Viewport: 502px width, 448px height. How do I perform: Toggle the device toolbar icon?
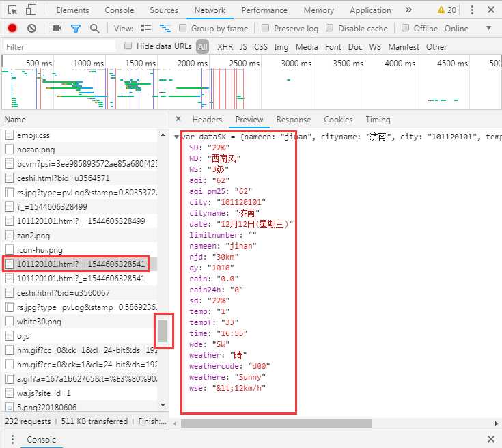coord(31,10)
